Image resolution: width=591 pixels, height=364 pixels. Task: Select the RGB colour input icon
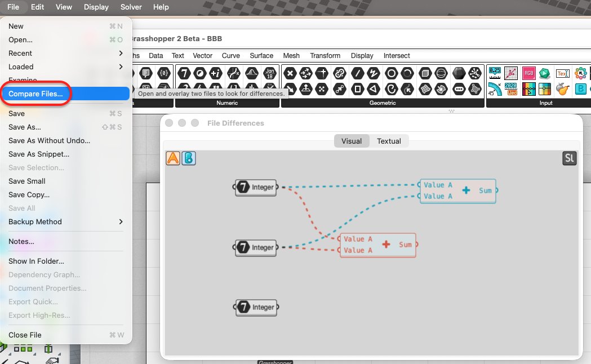pos(529,73)
